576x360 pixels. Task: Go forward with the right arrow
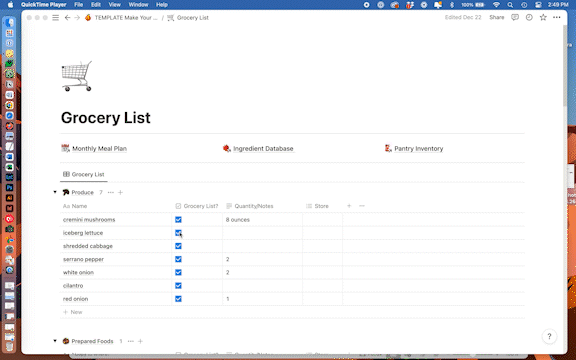[77, 18]
